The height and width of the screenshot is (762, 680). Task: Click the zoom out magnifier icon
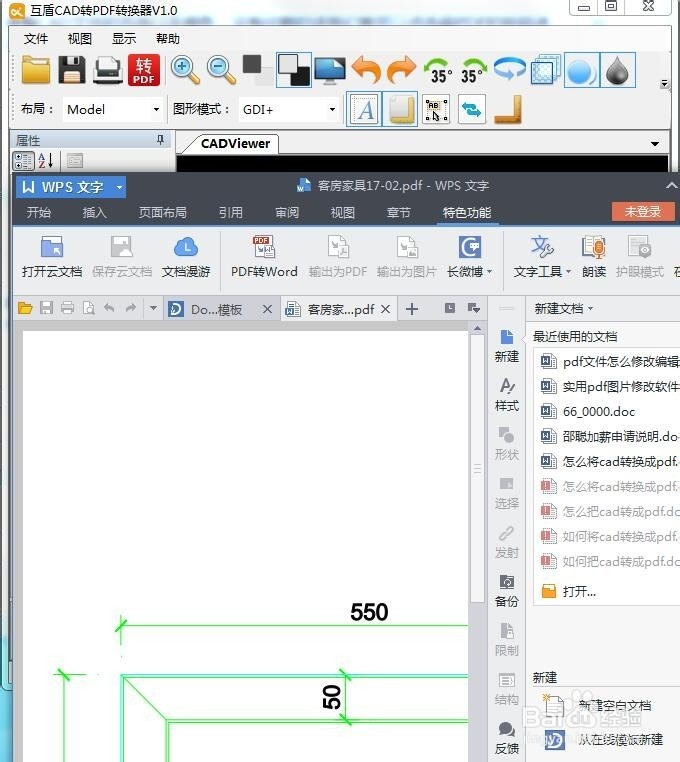(x=221, y=70)
